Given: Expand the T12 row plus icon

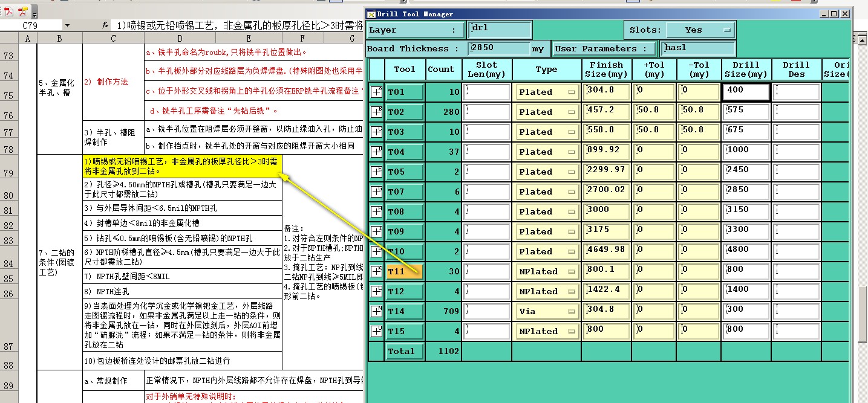Looking at the screenshot, I should 376,292.
